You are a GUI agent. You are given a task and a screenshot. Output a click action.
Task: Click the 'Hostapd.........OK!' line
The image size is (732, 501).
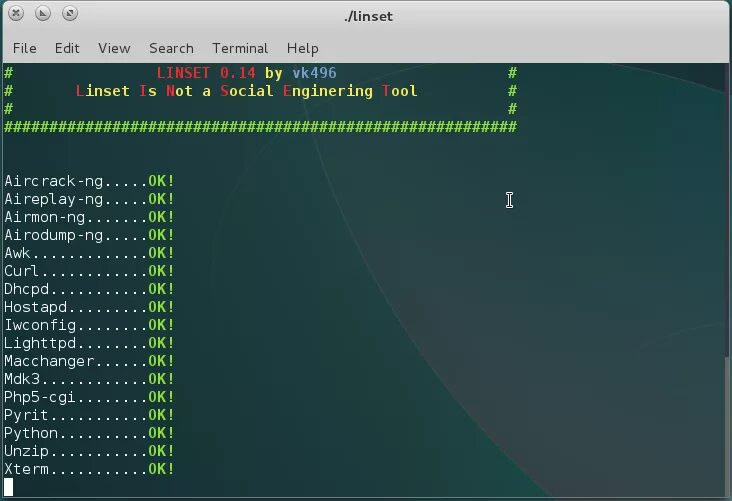pos(89,307)
